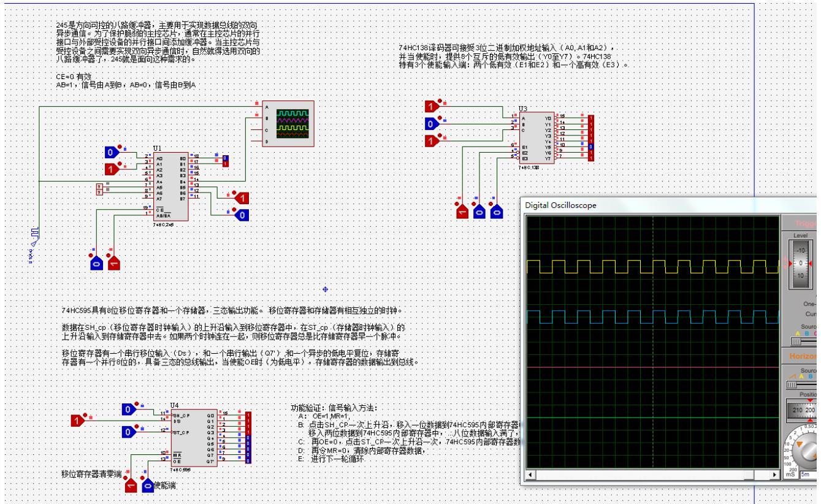Toggle the SH_CP clock logic state of U4
Image resolution: width=821 pixels, height=504 pixels.
click(x=129, y=410)
